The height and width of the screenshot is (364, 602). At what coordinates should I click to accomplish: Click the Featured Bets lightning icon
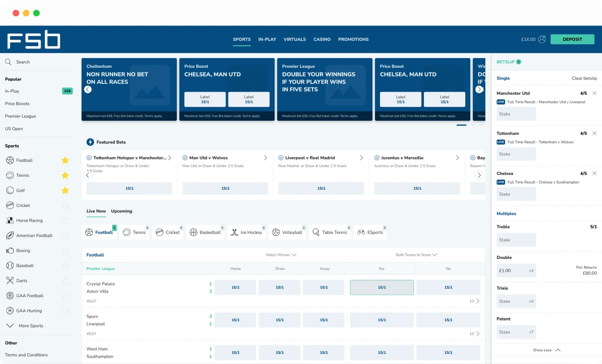[90, 142]
